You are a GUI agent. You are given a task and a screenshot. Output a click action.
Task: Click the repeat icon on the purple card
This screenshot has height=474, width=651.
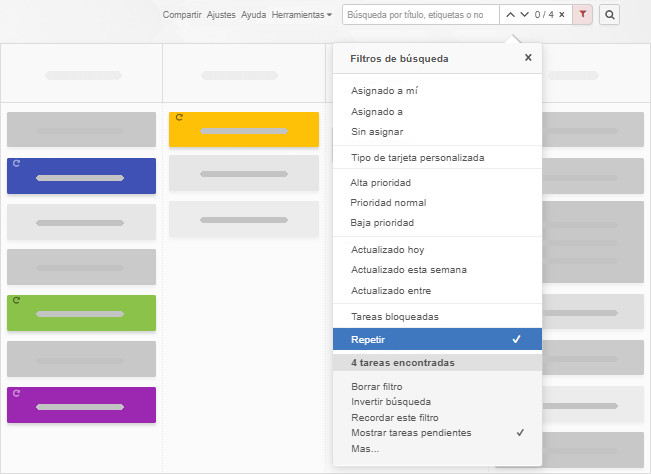[16, 393]
